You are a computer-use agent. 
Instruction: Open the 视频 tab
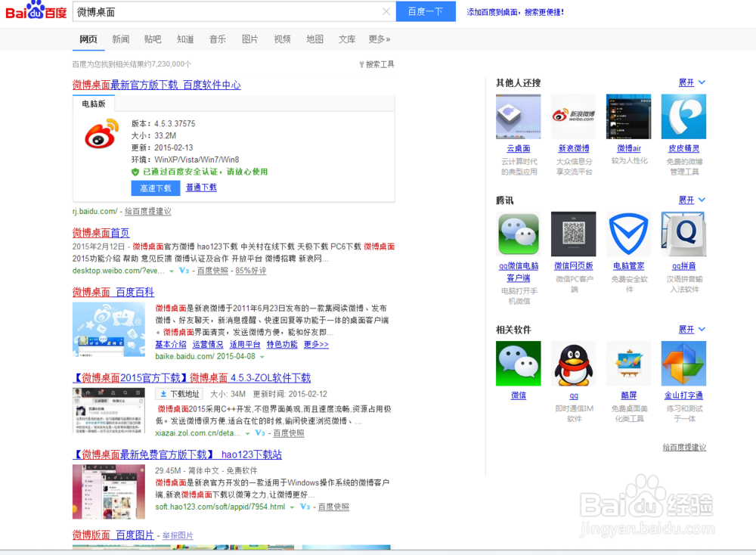pyautogui.click(x=282, y=39)
